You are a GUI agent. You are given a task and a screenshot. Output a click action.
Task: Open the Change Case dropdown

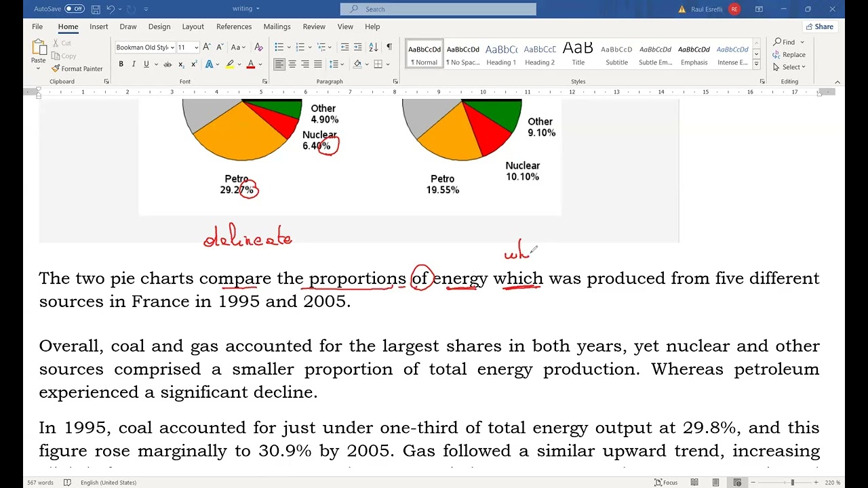[x=238, y=47]
